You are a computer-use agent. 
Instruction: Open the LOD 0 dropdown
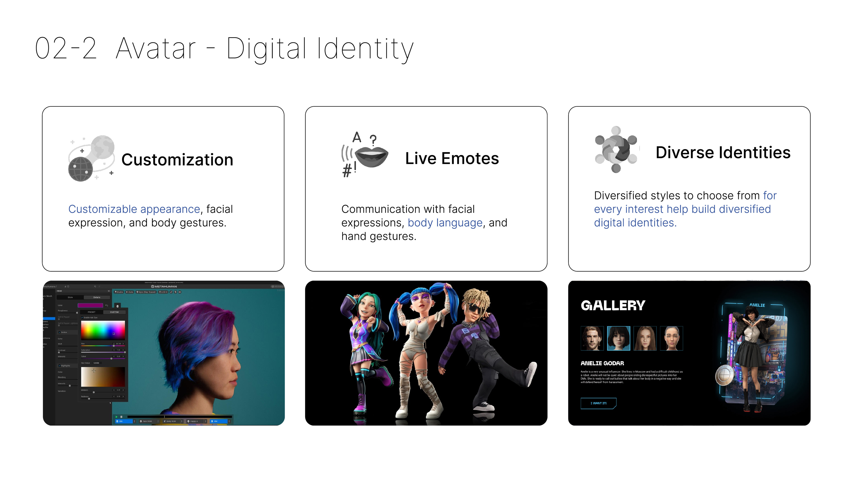tap(163, 292)
